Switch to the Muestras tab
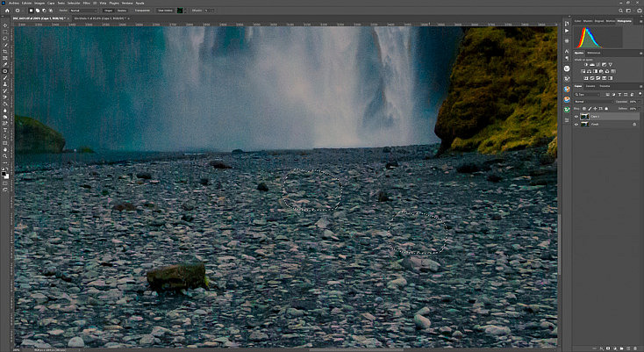 588,21
